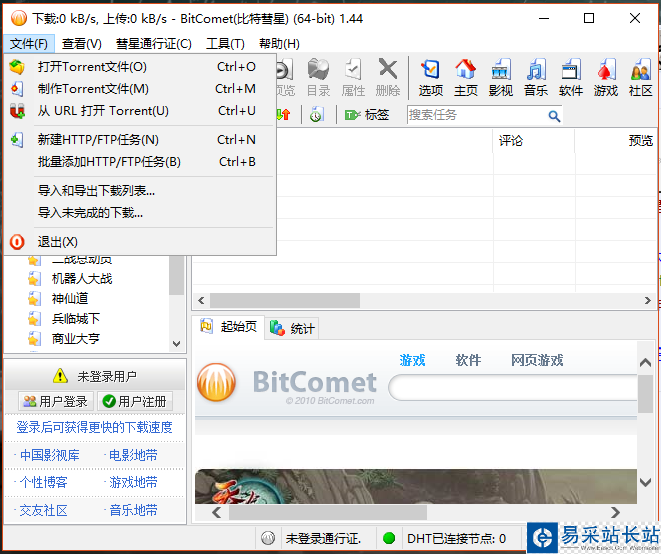Image resolution: width=661 pixels, height=554 pixels.
Task: Choose 新建HTTP/FTP任务(N) menu entry
Action: tap(140, 140)
